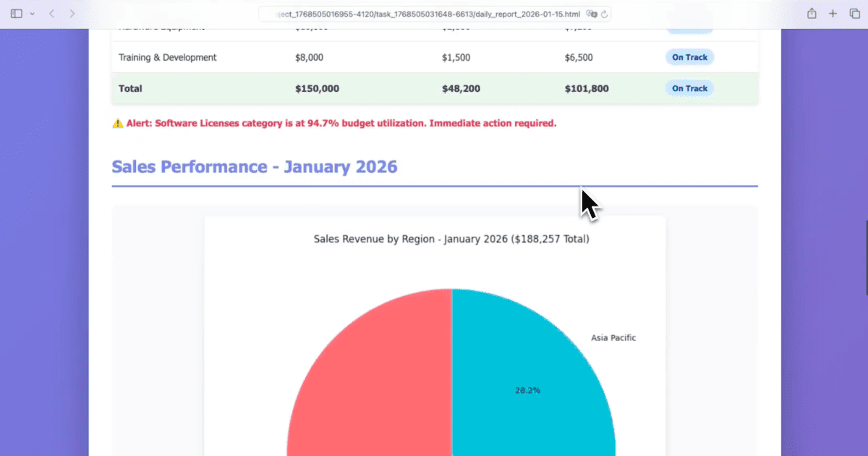Reload the daily report page
Viewport: 868px width, 456px height.
(x=604, y=14)
